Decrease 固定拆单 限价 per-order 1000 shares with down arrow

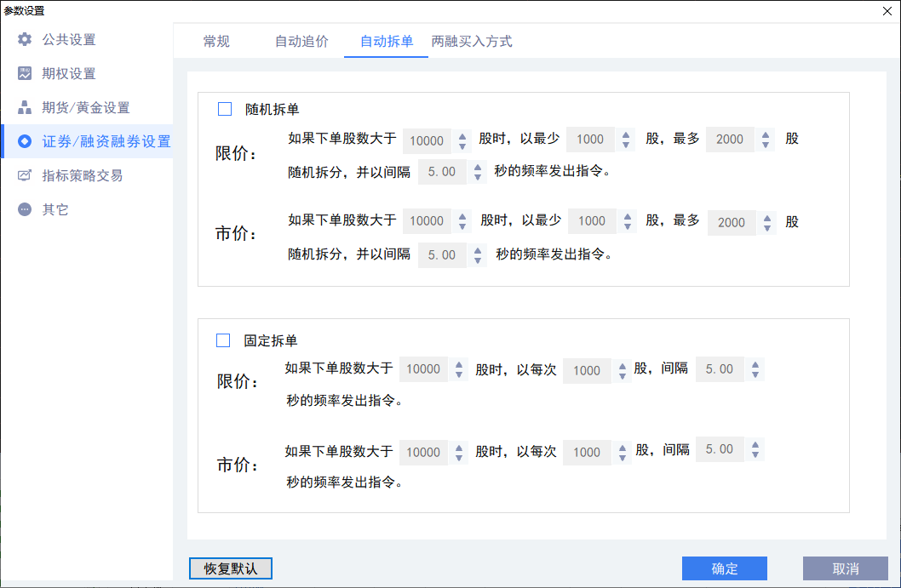(x=623, y=376)
